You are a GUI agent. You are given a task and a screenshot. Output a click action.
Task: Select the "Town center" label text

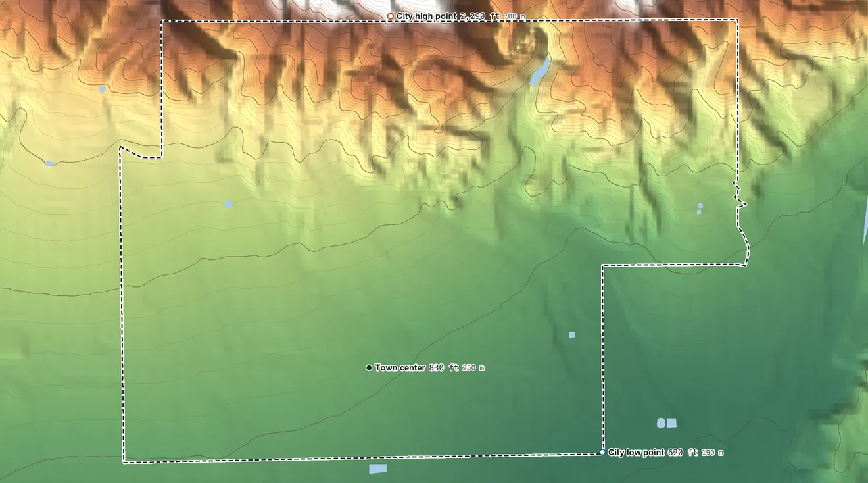400,368
